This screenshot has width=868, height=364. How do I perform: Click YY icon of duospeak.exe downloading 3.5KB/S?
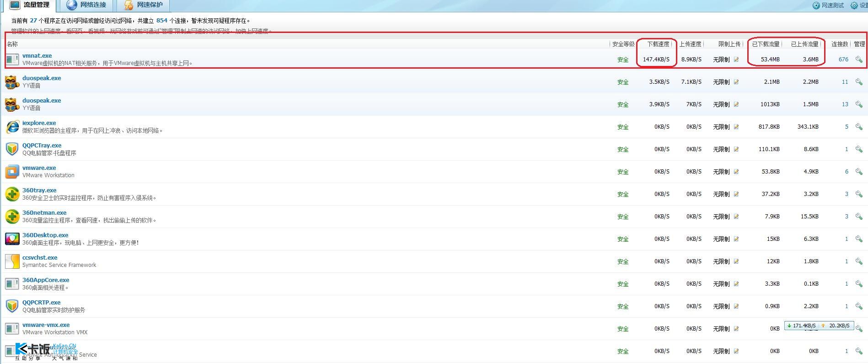point(12,82)
